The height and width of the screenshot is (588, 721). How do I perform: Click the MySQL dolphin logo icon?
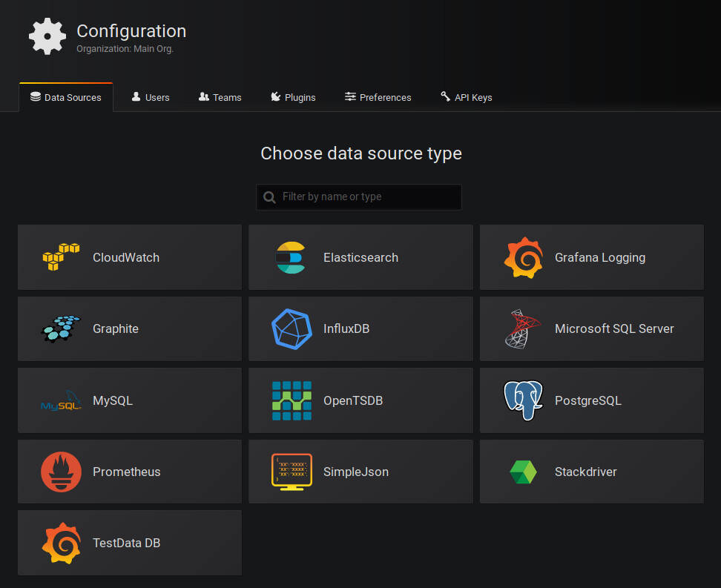pos(61,400)
